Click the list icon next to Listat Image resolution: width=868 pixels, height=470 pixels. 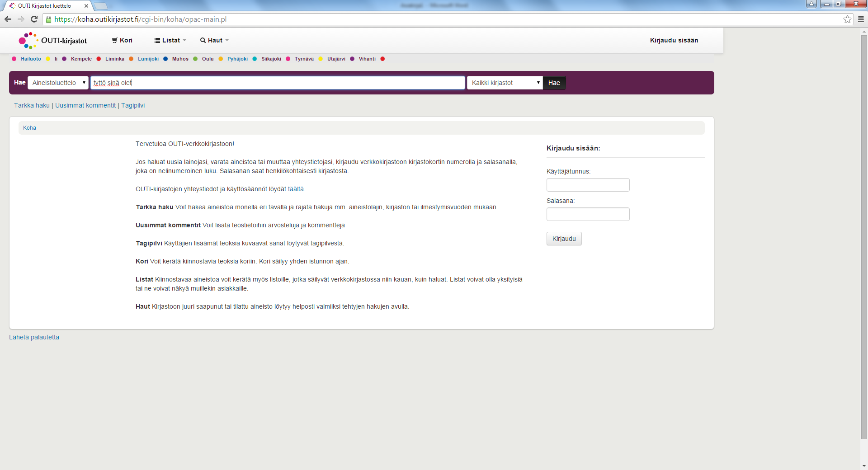(157, 40)
